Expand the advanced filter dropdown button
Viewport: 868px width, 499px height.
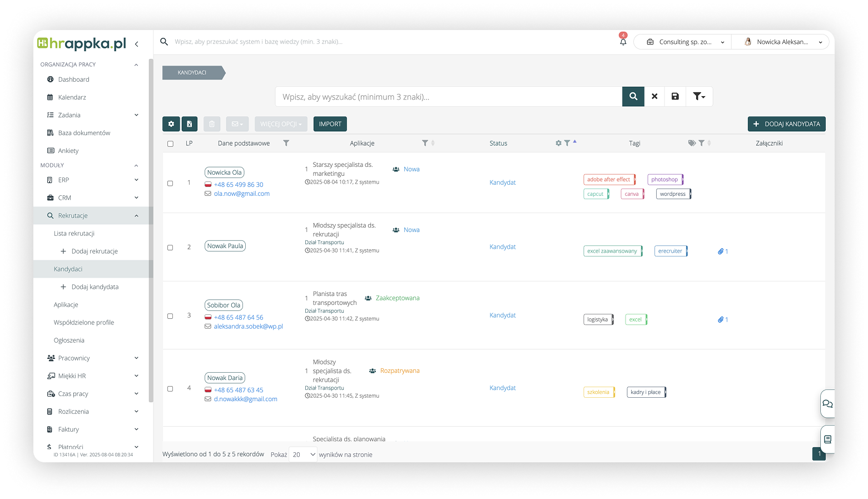699,96
